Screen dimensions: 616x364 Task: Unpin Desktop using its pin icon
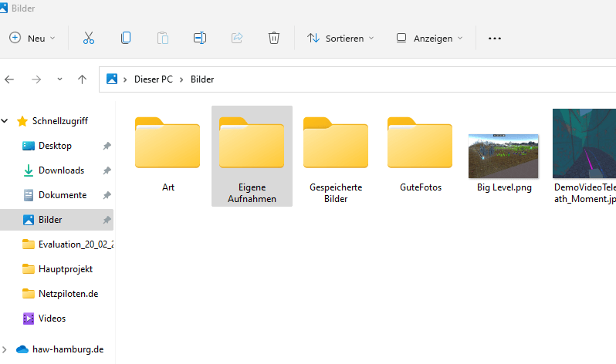[x=107, y=146]
